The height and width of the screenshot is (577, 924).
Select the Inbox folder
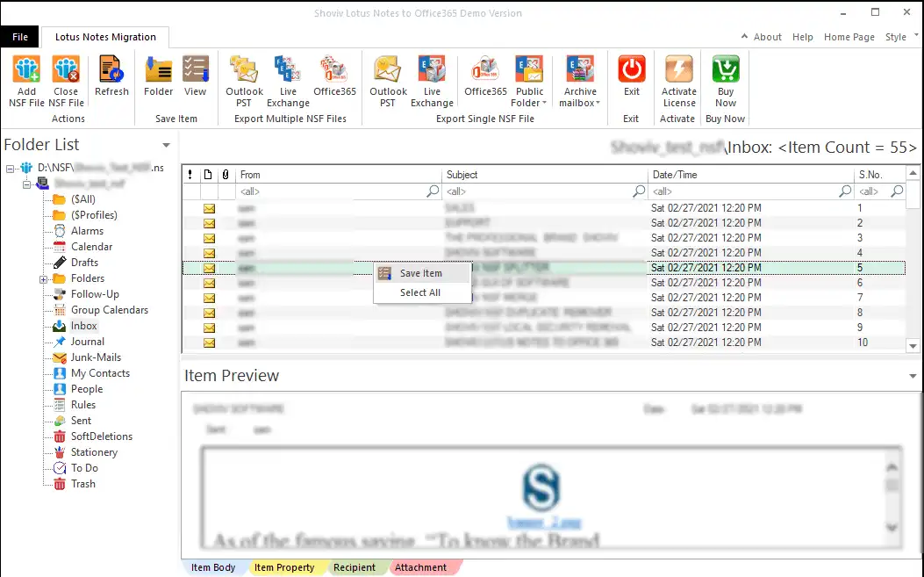coord(83,326)
